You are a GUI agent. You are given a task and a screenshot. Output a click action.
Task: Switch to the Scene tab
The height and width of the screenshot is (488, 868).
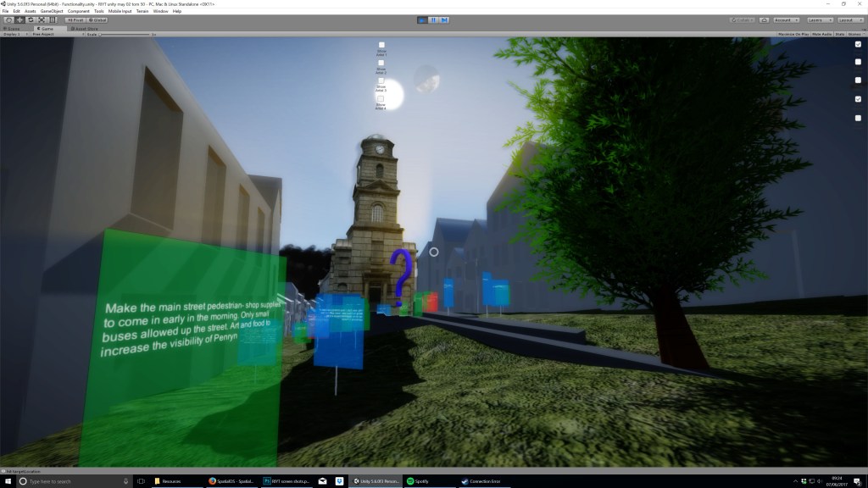pos(14,28)
